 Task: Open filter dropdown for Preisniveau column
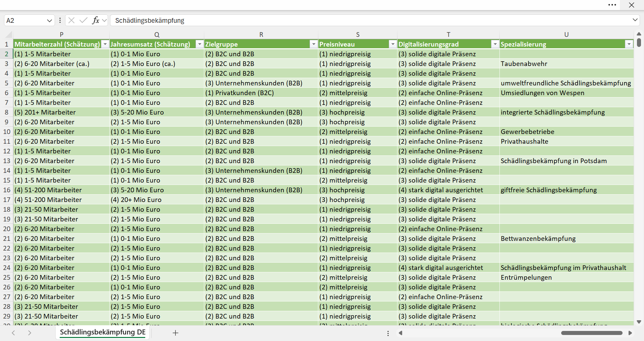(x=393, y=44)
